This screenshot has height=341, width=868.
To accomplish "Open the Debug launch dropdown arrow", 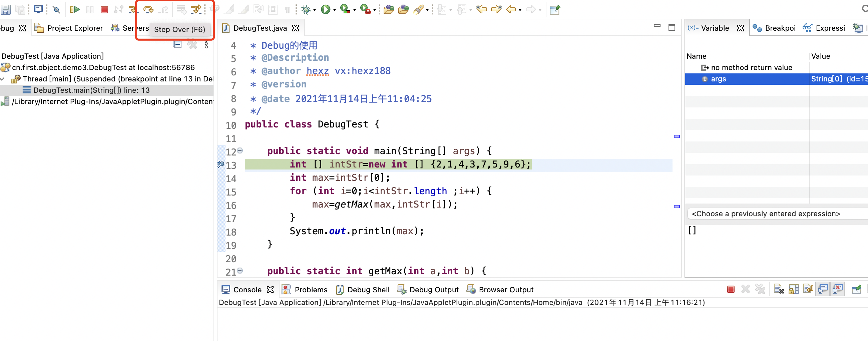I will tap(315, 10).
